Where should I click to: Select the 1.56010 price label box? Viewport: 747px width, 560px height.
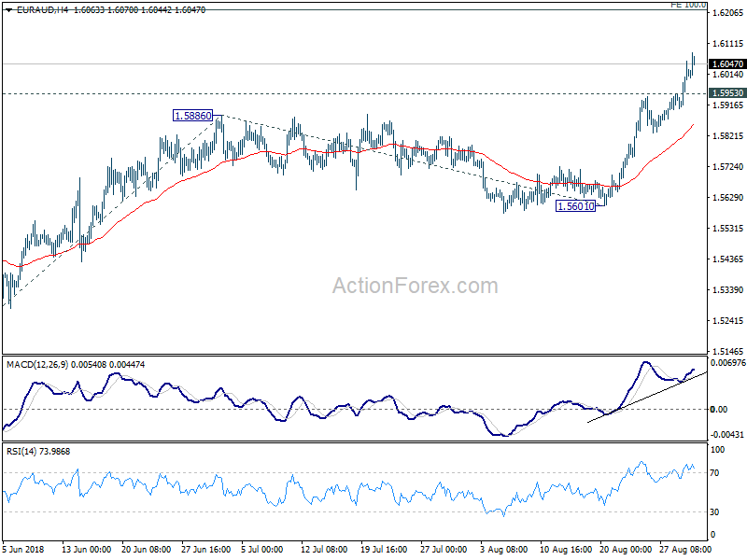[x=575, y=206]
